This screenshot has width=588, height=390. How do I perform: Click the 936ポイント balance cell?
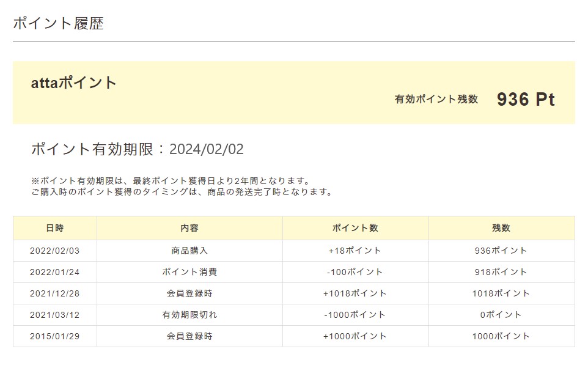(x=501, y=251)
